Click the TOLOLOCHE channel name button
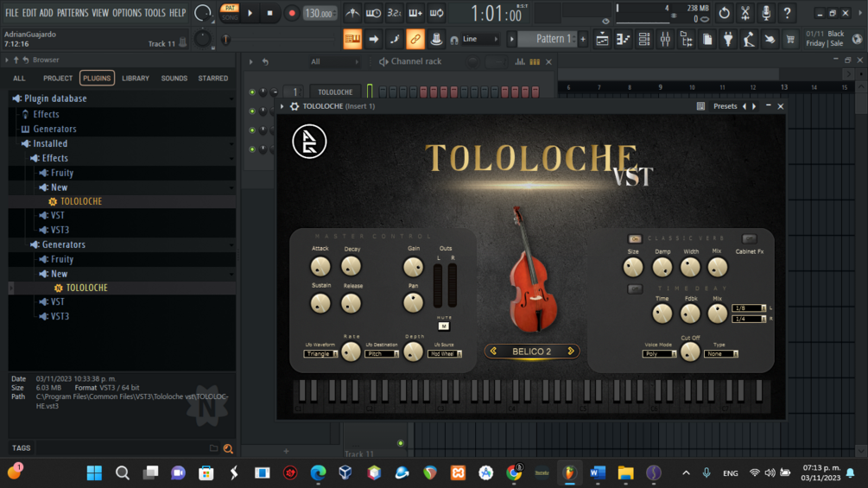 click(x=335, y=92)
